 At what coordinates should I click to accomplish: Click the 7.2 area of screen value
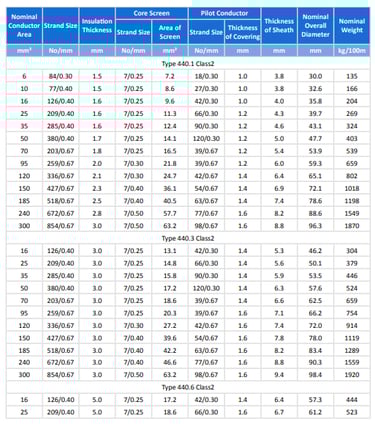(x=170, y=76)
